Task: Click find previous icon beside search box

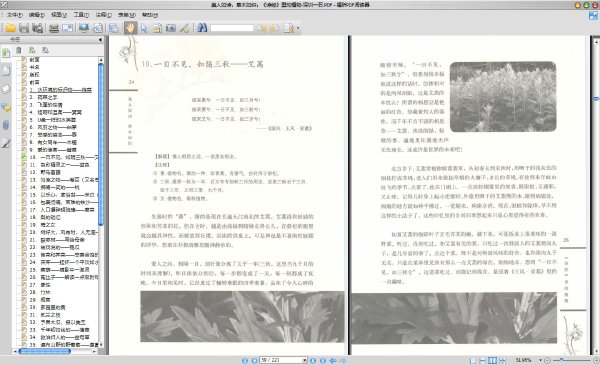Action: (261, 28)
